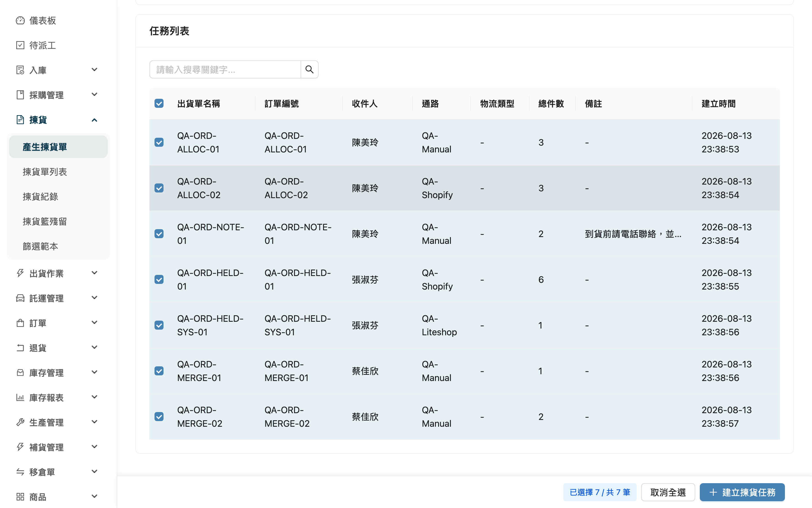Open the 篩選範本 submenu item
Viewport: 812px width, 508px height.
point(58,246)
